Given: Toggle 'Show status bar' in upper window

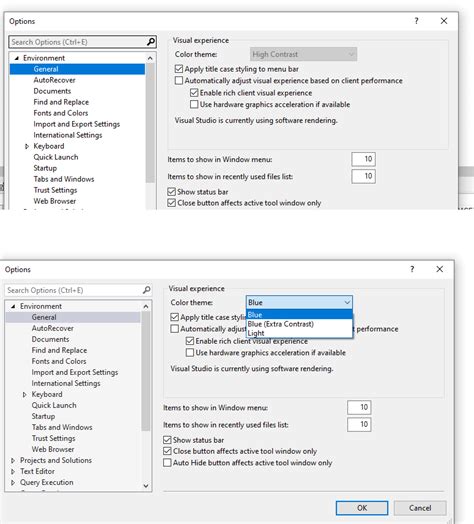Looking at the screenshot, I should [171, 192].
